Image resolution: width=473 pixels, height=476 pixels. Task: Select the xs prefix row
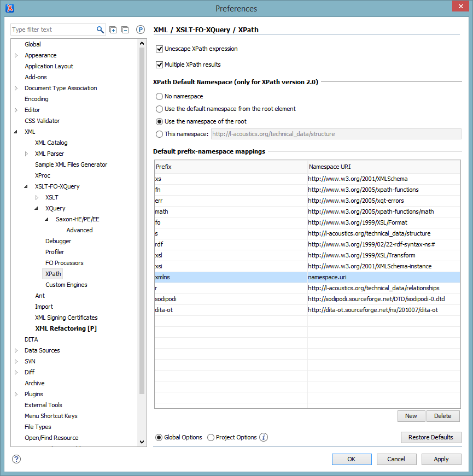pyautogui.click(x=307, y=179)
